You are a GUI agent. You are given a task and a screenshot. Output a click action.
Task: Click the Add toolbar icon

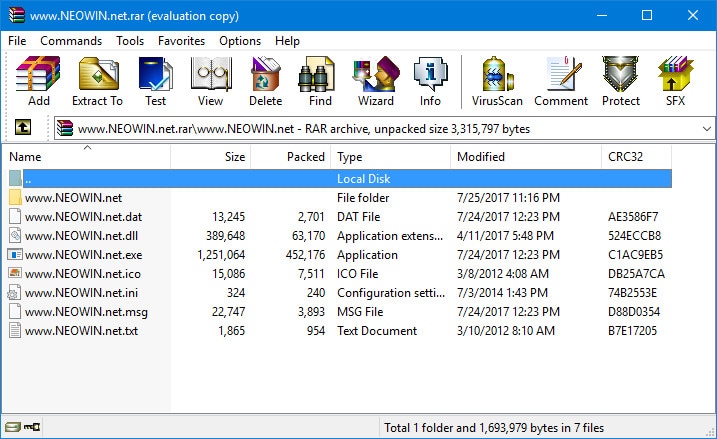38,73
